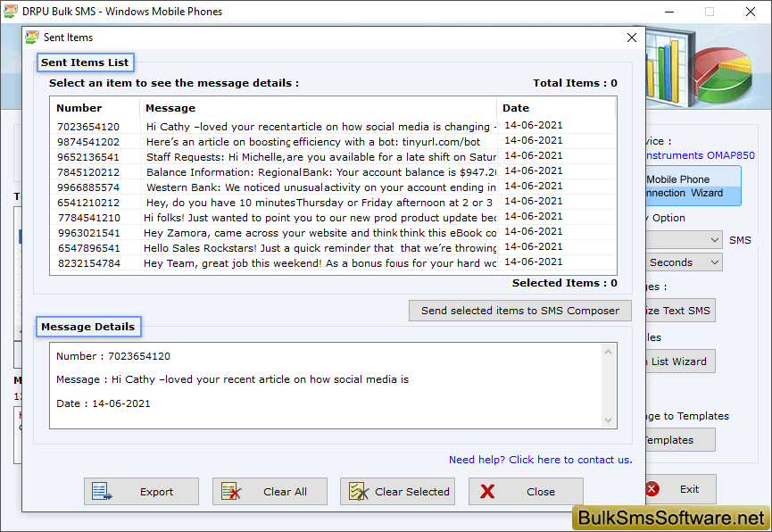Image resolution: width=772 pixels, height=532 pixels.
Task: Click the red Exit icon in main window
Action: click(652, 489)
